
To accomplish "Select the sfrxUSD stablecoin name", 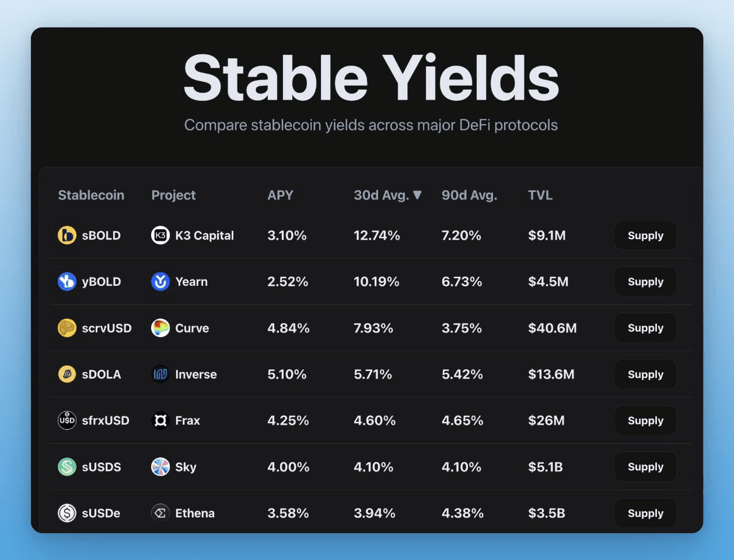I will tap(105, 421).
